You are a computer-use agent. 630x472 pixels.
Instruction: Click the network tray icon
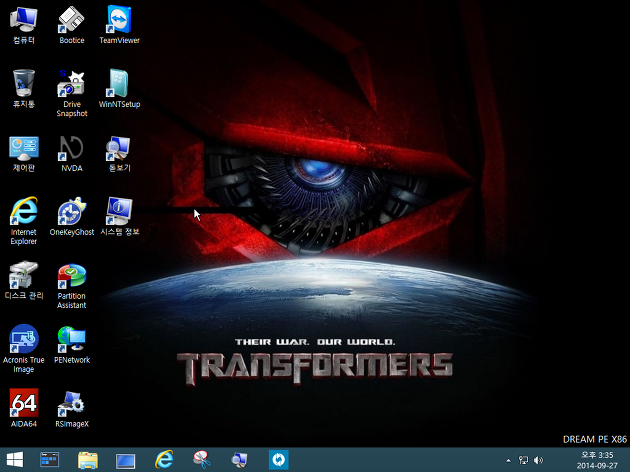pyautogui.click(x=523, y=460)
